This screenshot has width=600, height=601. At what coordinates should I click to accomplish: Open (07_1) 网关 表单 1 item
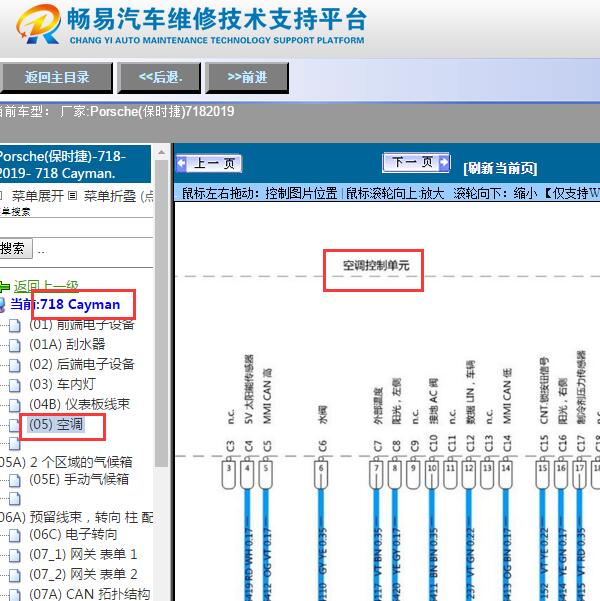(83, 554)
